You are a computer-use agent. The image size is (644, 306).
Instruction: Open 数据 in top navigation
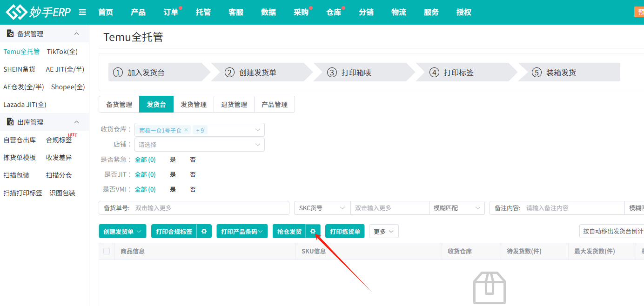(x=268, y=12)
